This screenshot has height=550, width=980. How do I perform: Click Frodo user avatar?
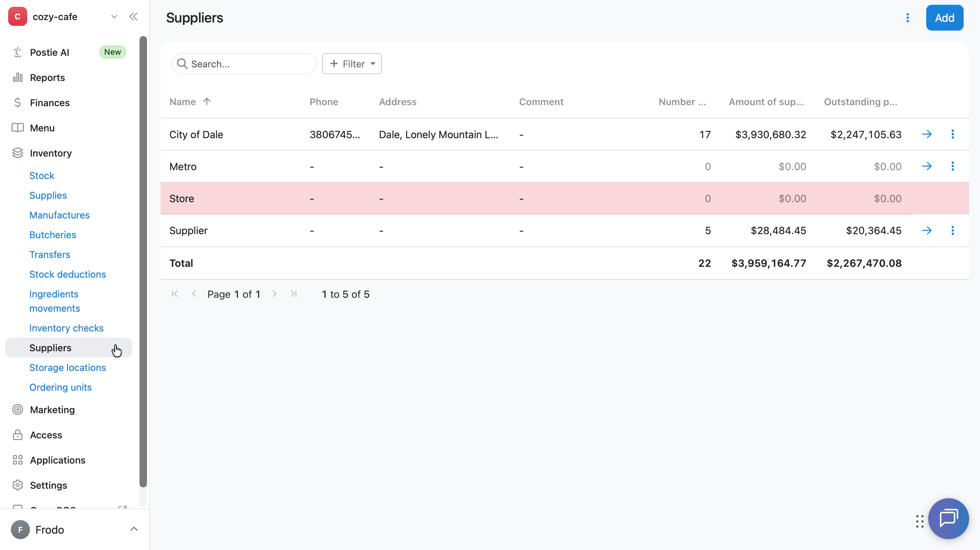coord(20,530)
